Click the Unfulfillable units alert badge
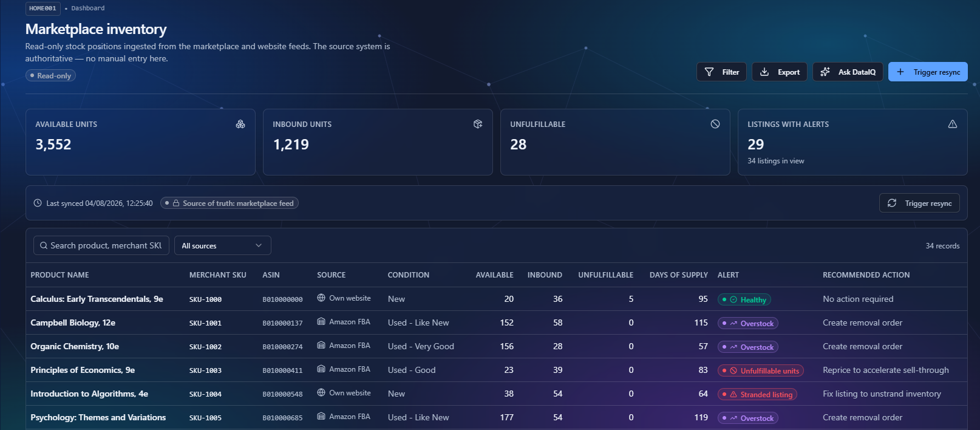This screenshot has width=980, height=430. (761, 370)
